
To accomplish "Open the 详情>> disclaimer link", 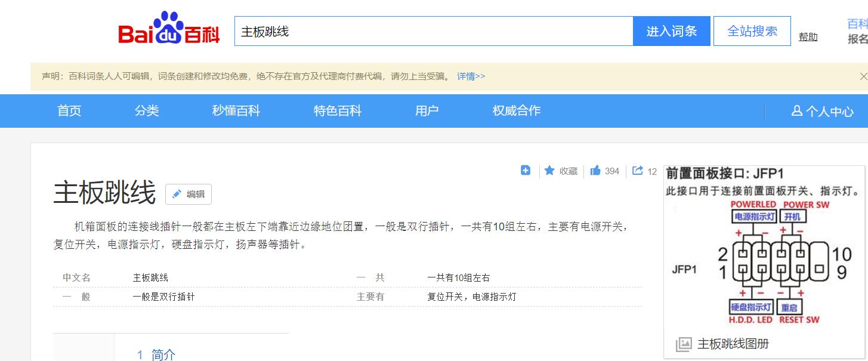I will pos(471,76).
